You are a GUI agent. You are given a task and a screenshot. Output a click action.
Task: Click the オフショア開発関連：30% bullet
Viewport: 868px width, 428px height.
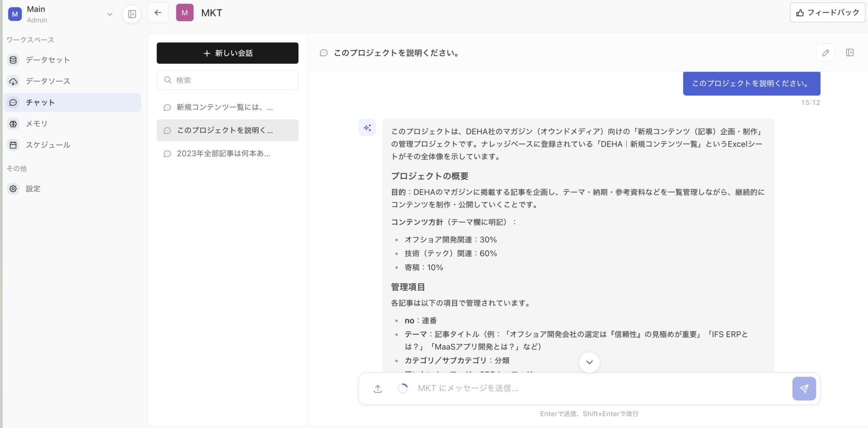click(x=451, y=240)
